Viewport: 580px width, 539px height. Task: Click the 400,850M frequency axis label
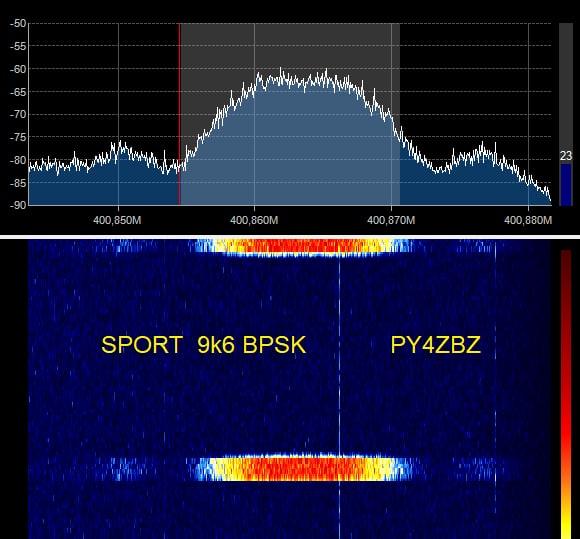tap(117, 220)
